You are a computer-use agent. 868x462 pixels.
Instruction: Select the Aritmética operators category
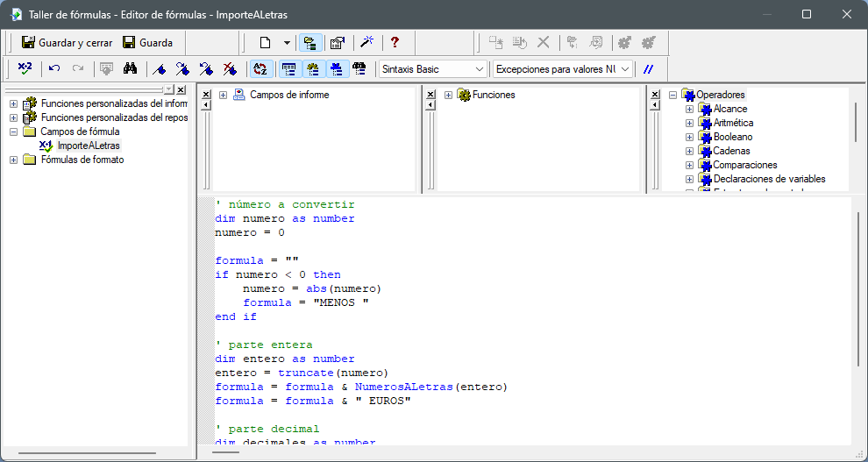click(x=733, y=123)
